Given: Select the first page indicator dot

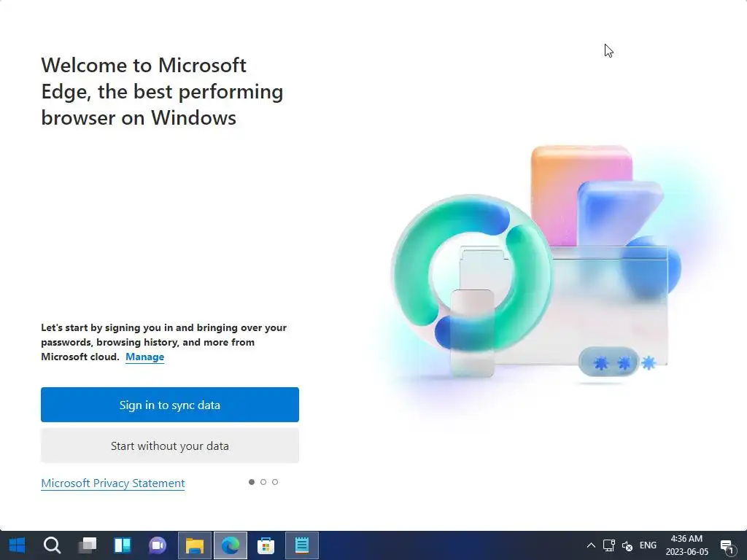Looking at the screenshot, I should coord(252,482).
